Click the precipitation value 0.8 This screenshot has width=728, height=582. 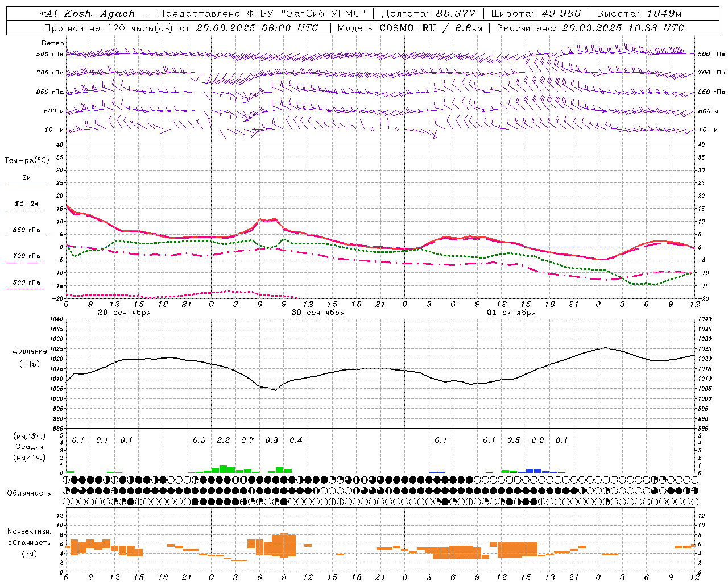(x=272, y=440)
